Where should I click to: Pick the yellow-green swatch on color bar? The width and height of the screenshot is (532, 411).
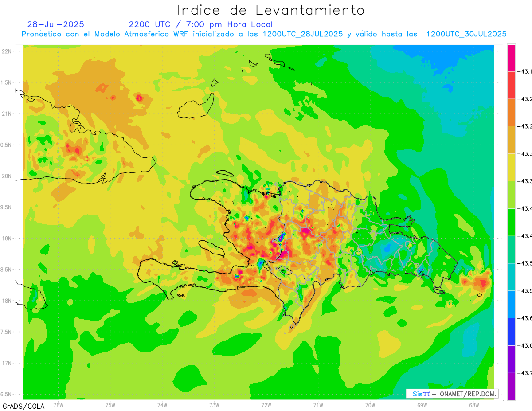(511, 194)
